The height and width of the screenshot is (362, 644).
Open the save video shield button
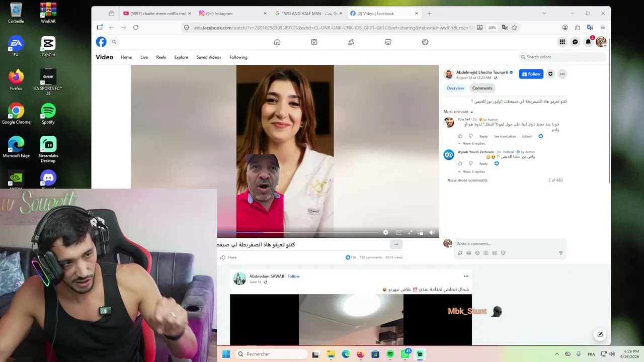click(550, 74)
